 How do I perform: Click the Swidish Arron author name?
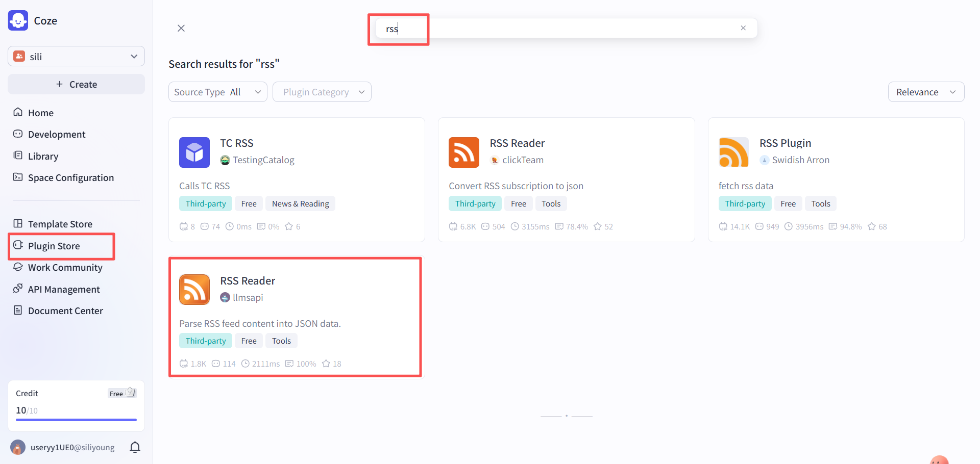pyautogui.click(x=801, y=160)
